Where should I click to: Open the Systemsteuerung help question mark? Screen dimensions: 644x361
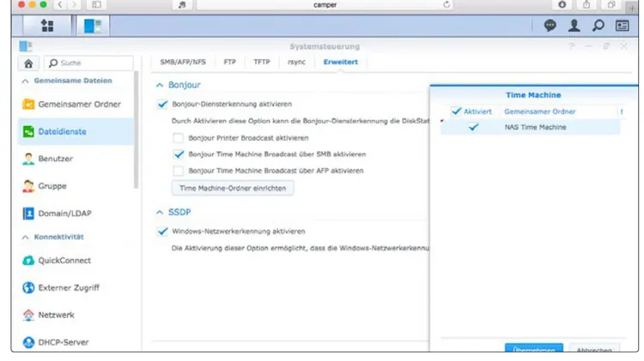[x=572, y=46]
